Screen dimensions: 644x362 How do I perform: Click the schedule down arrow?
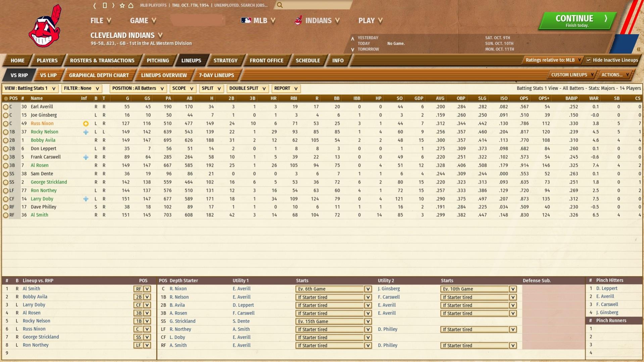[352, 50]
